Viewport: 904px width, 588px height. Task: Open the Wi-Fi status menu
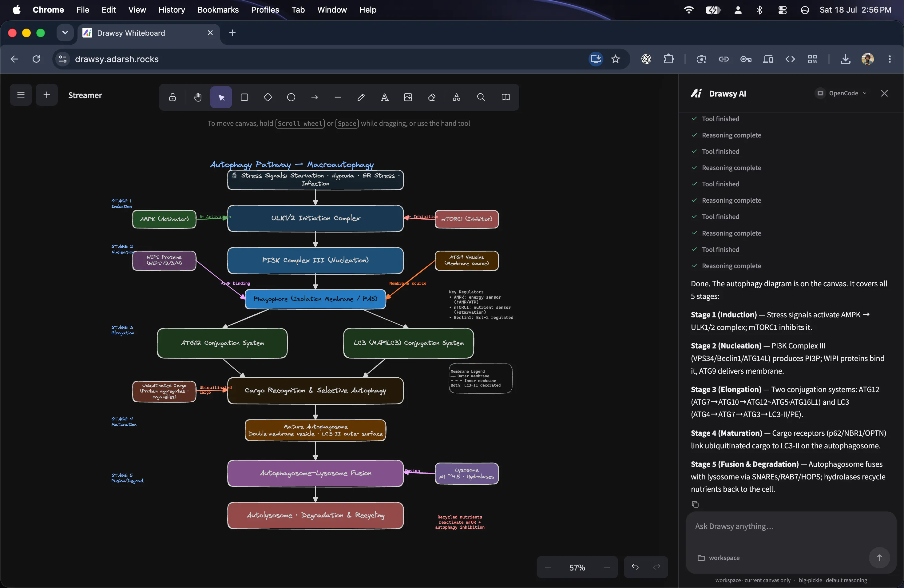coord(689,10)
